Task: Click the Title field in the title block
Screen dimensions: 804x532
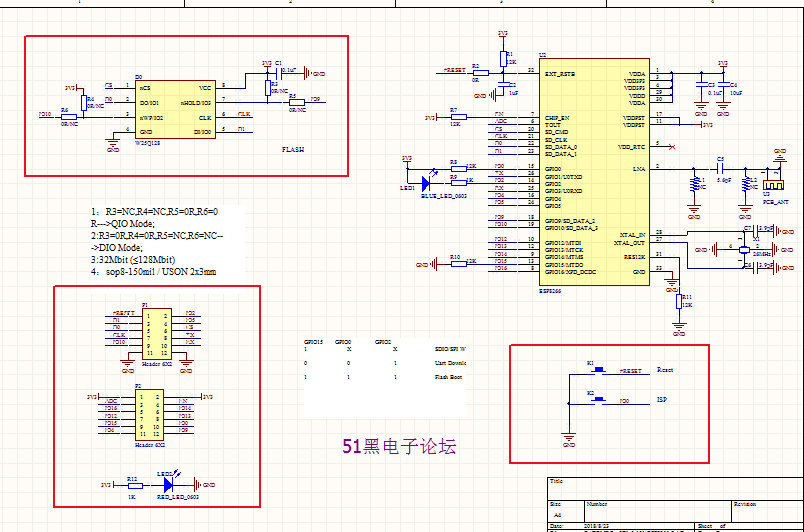Action: pos(675,488)
